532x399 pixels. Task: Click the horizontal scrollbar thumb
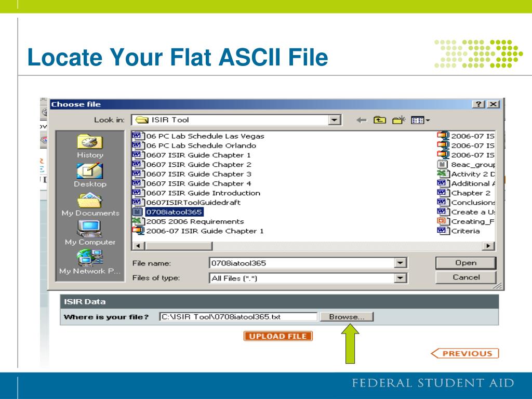[179, 246]
